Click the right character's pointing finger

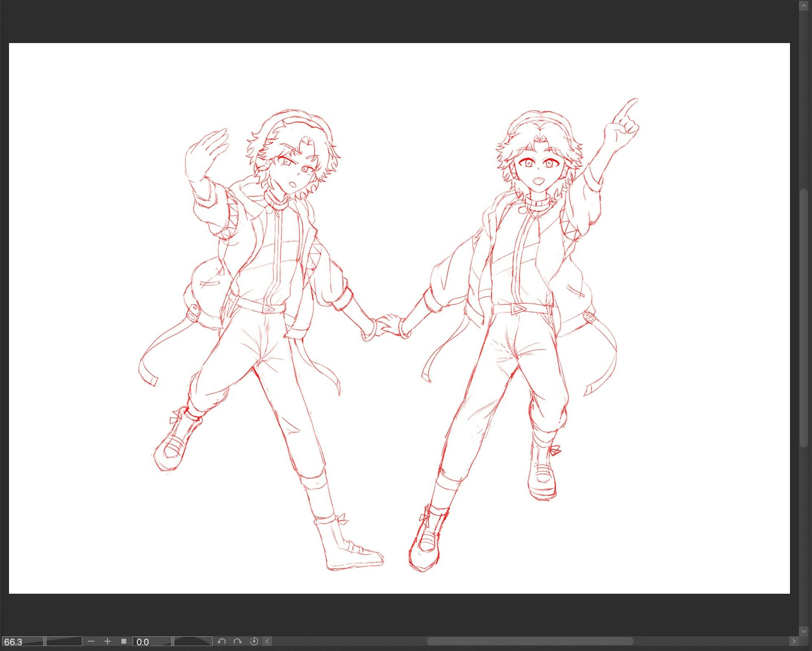click(628, 107)
